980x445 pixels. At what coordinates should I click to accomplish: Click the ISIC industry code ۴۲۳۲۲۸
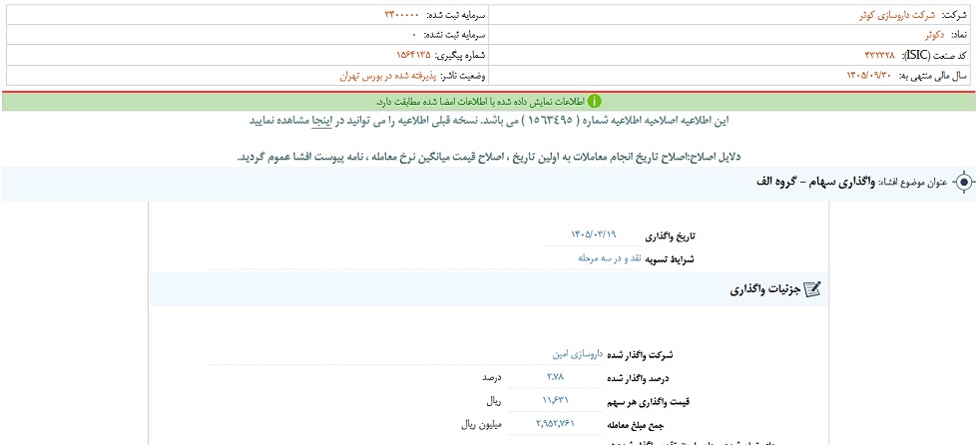tap(880, 55)
